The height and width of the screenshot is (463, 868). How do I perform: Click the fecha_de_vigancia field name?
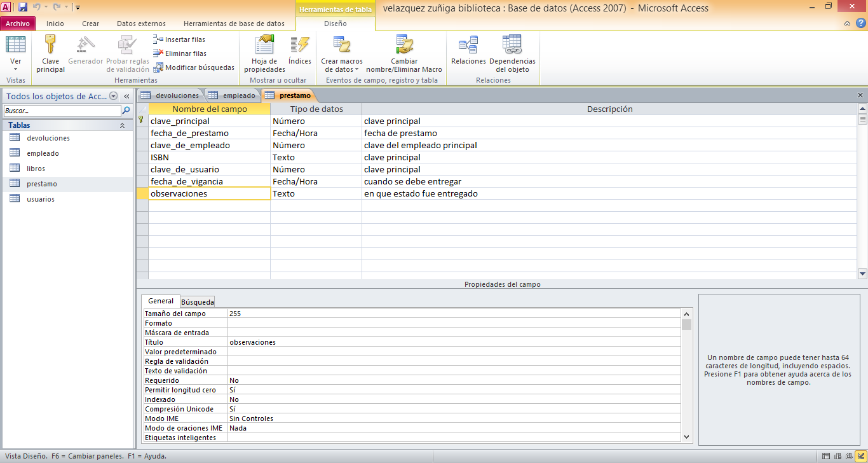[x=210, y=181]
